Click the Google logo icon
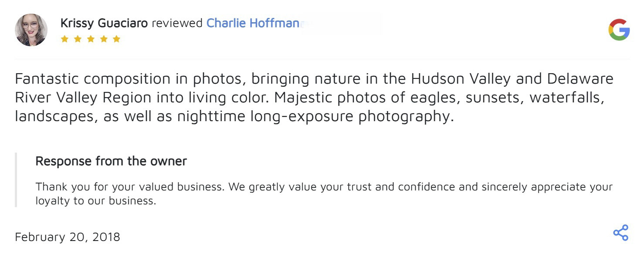Image resolution: width=644 pixels, height=258 pixels. click(619, 30)
